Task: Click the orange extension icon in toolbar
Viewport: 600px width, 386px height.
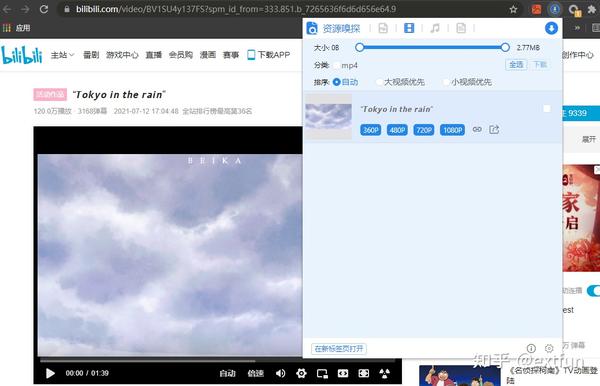Action: (536, 9)
